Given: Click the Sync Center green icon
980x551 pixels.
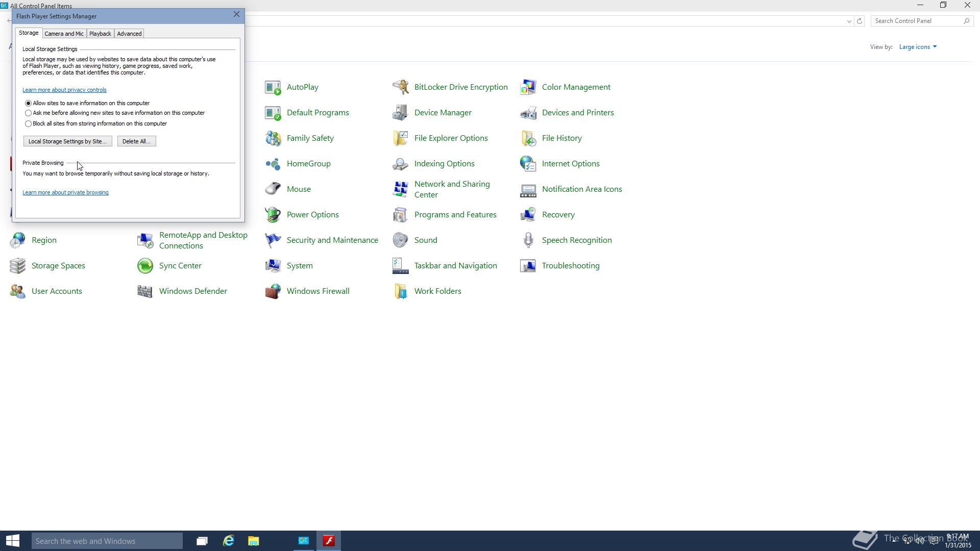Looking at the screenshot, I should coord(145,266).
